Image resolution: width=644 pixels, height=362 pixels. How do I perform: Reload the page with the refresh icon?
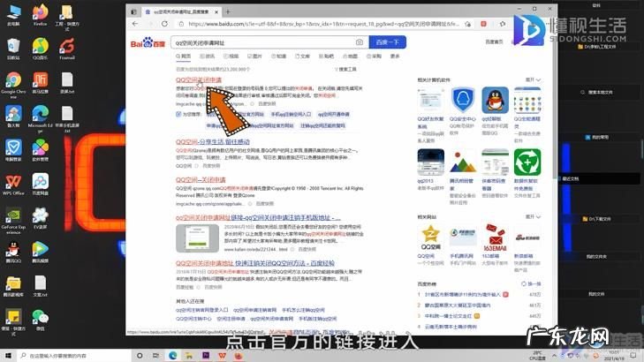[164, 24]
